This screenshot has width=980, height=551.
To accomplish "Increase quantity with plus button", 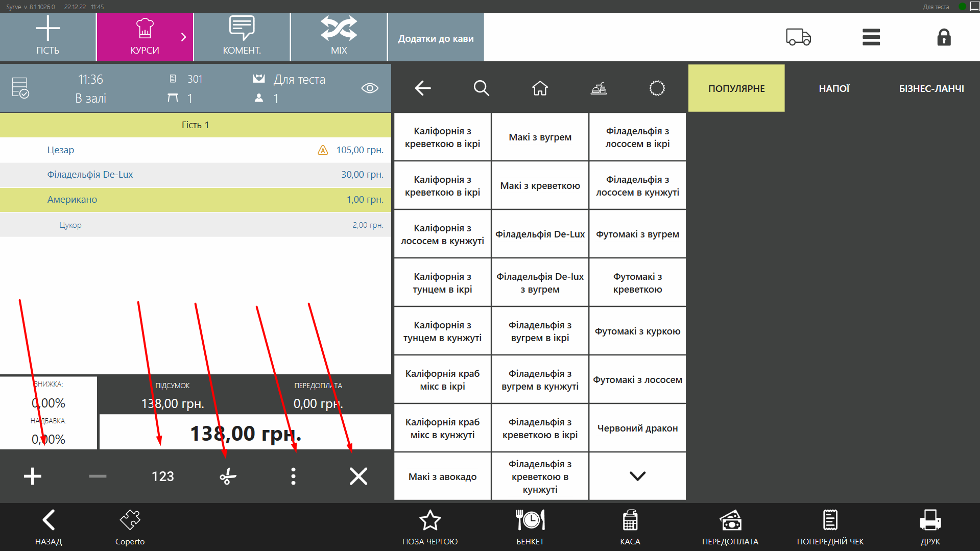I will pyautogui.click(x=33, y=476).
